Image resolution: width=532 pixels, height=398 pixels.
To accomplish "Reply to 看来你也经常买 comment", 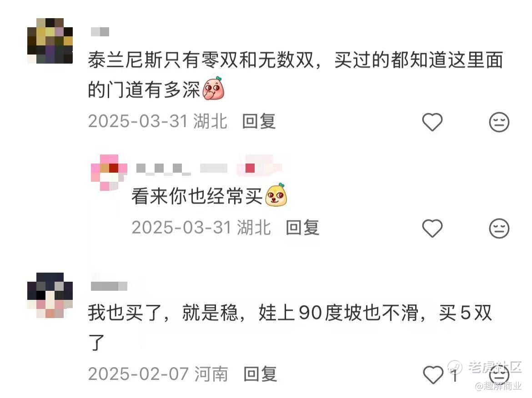I will point(302,228).
